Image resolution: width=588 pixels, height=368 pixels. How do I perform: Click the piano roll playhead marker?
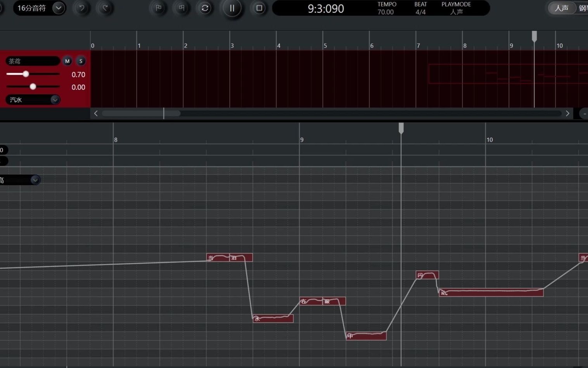pos(401,128)
